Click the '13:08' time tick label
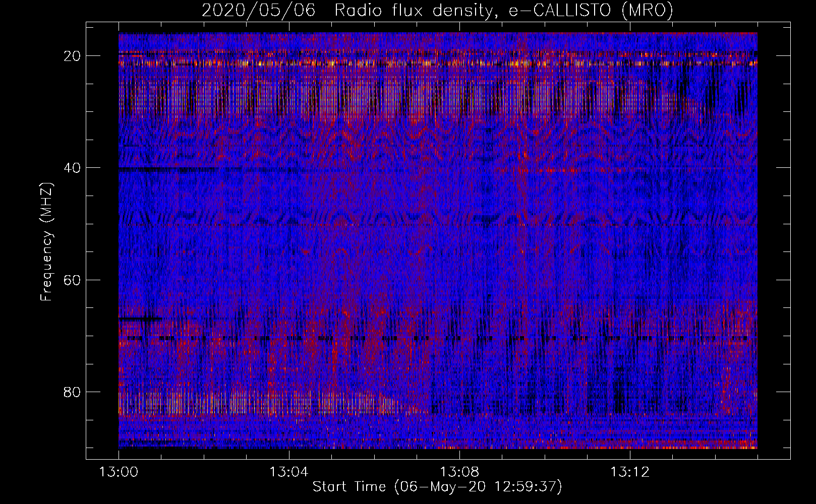 (459, 472)
